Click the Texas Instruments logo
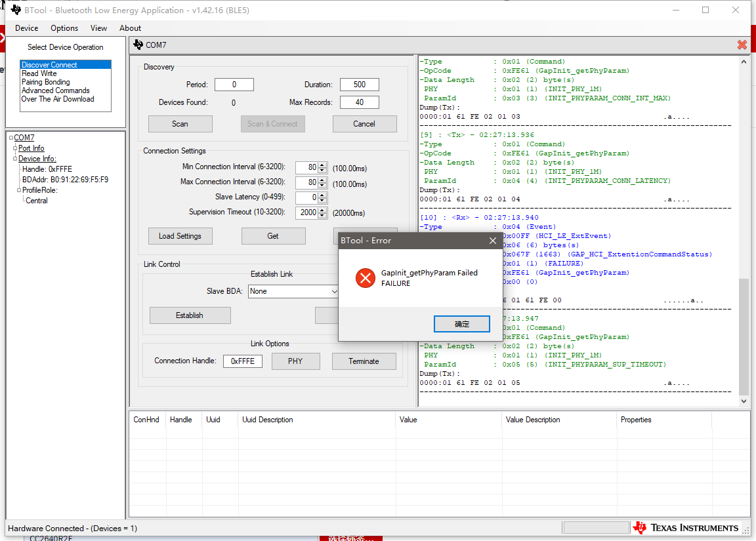Screen dimensions: 756x541 [x=687, y=528]
